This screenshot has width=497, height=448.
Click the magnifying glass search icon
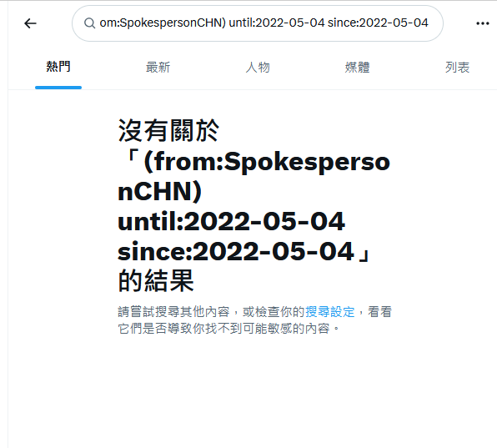pos(90,23)
